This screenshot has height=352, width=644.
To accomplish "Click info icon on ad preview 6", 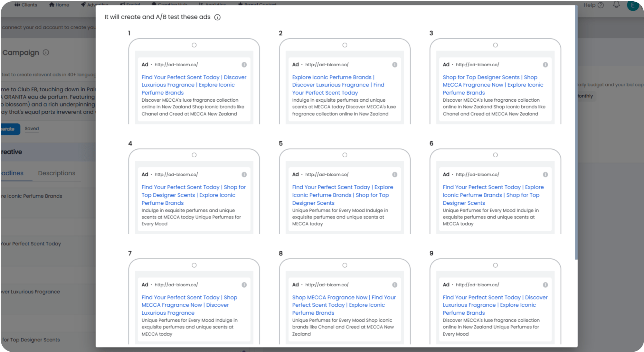I will click(545, 174).
